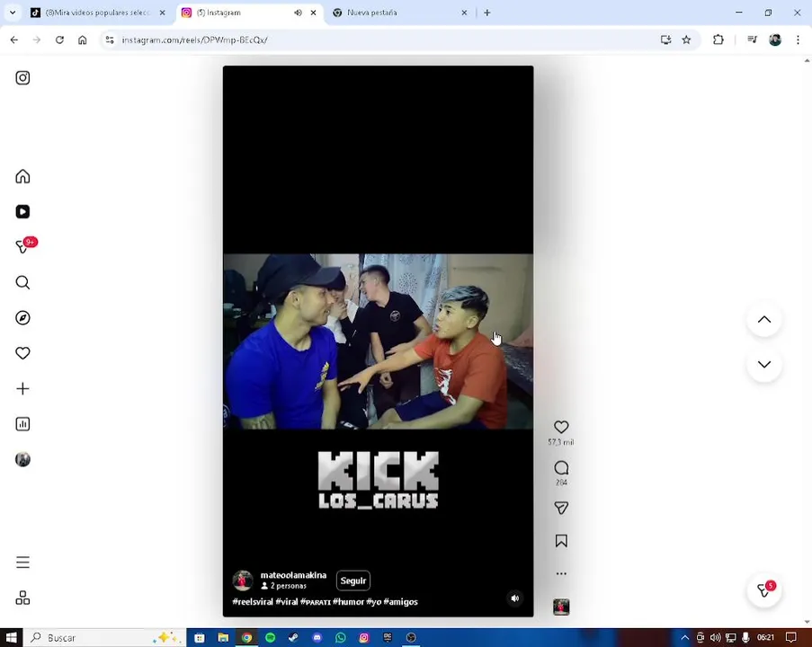The image size is (812, 647).
Task: Open the reel's three-dot options
Action: (561, 573)
